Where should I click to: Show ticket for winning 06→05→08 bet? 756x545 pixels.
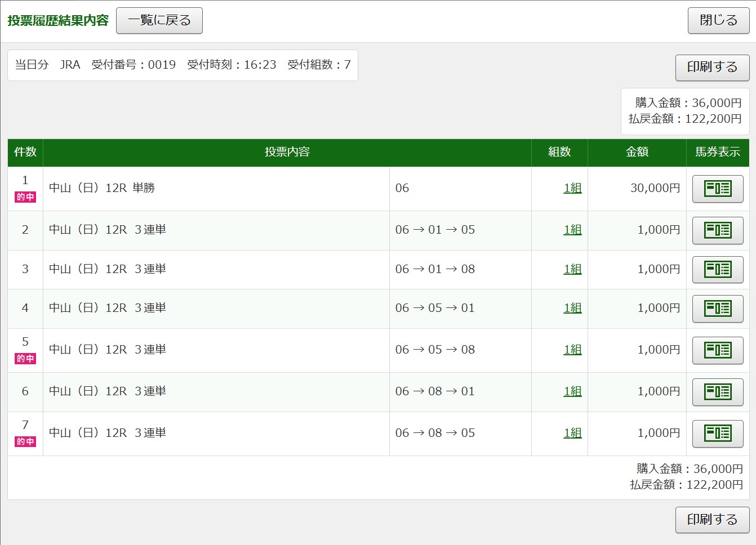pyautogui.click(x=717, y=350)
